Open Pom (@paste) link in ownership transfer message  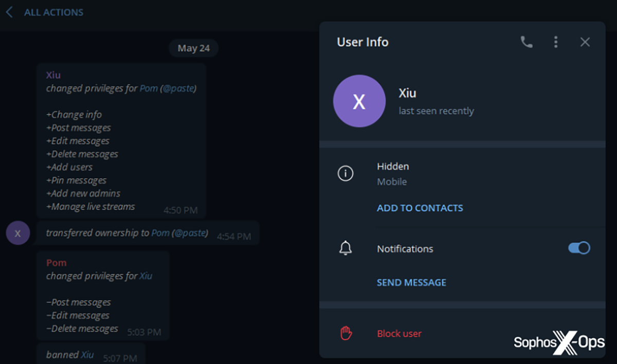[179, 233]
